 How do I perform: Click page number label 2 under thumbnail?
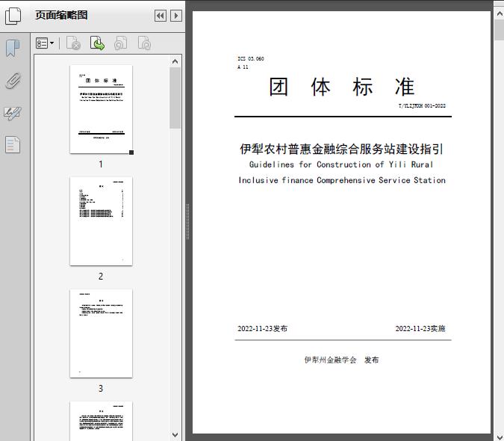point(101,276)
